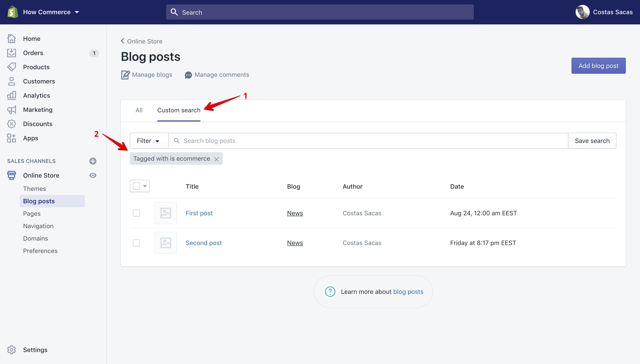Open News blog link for Second post
640x364 pixels.
click(x=295, y=243)
